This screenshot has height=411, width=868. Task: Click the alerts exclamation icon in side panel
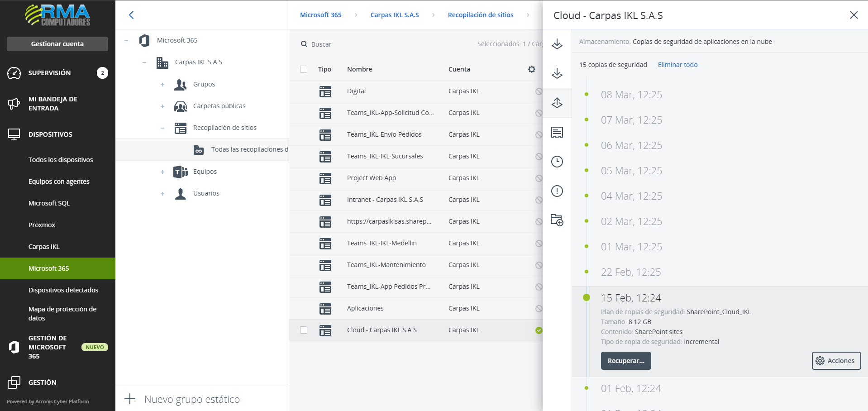click(557, 191)
